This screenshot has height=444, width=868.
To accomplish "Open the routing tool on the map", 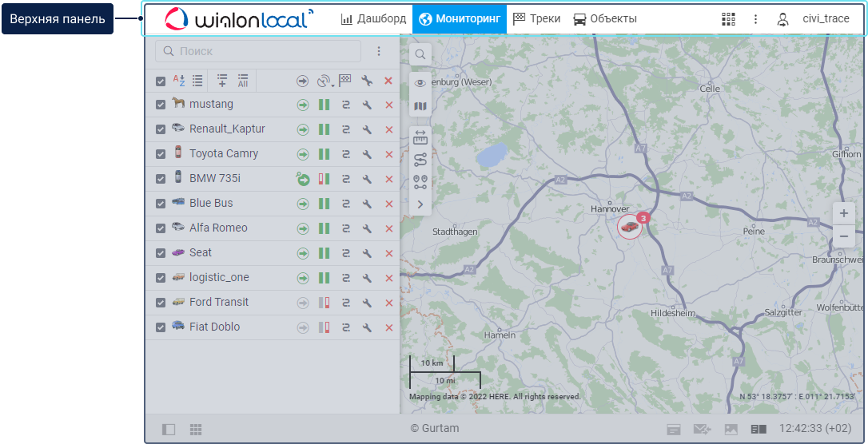I will click(x=420, y=161).
